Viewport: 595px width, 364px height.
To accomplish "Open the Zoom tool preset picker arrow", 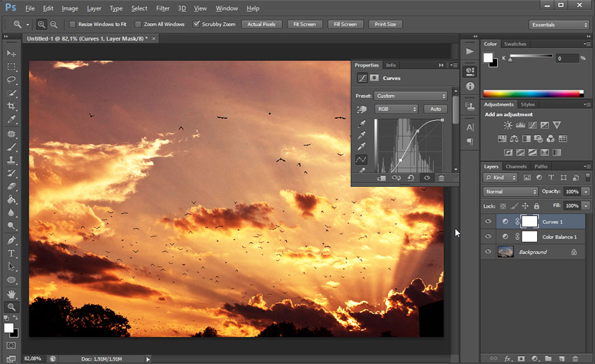I will pyautogui.click(x=27, y=24).
